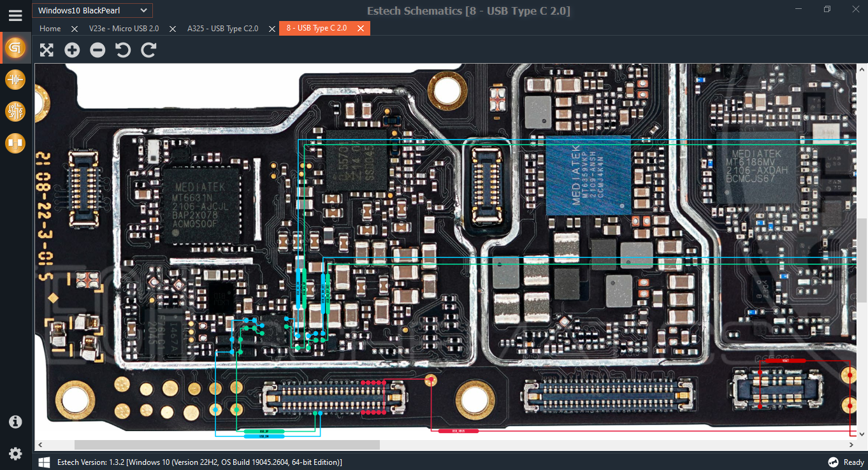Zoom out of the board image
The width and height of the screenshot is (868, 470).
tap(98, 50)
